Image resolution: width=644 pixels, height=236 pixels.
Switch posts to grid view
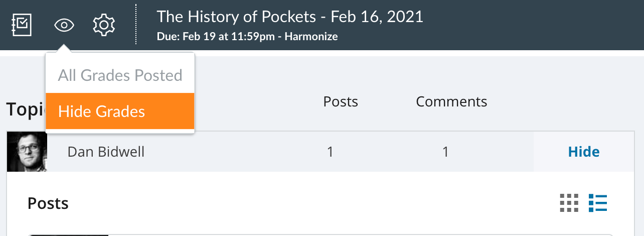(569, 203)
